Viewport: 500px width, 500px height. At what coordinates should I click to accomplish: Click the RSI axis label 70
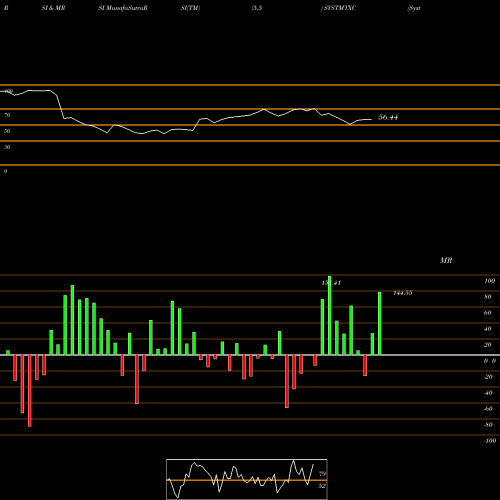click(7, 115)
